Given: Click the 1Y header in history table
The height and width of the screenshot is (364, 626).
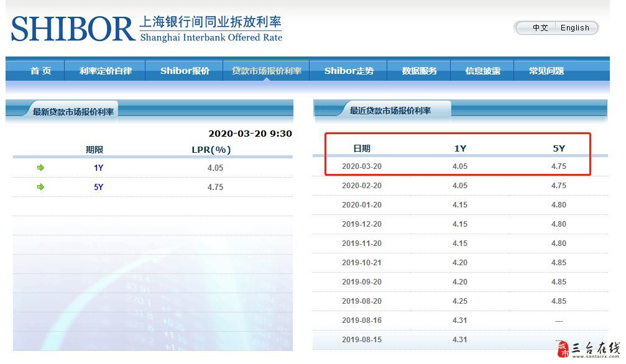Looking at the screenshot, I should (460, 148).
